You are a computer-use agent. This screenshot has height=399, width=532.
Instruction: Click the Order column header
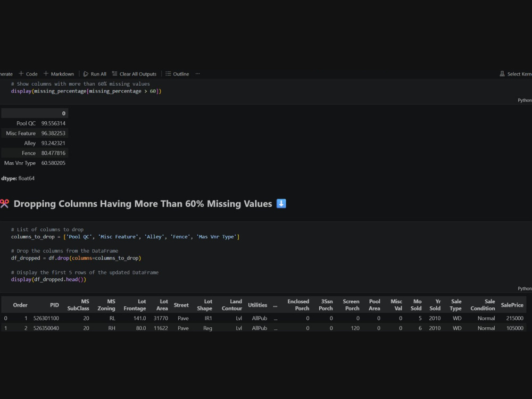click(x=20, y=305)
